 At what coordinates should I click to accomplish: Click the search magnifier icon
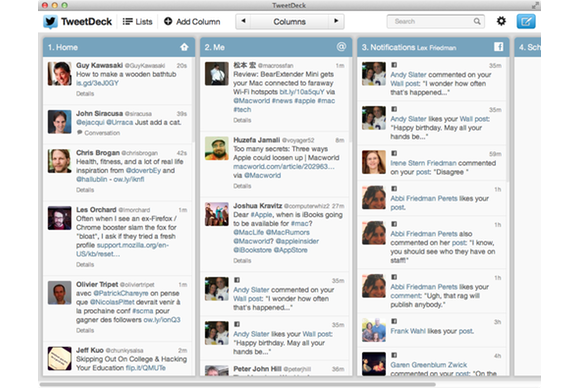click(477, 21)
